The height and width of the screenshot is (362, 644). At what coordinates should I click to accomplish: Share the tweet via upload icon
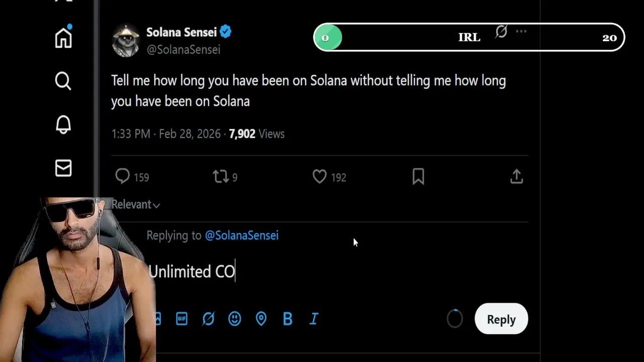tap(517, 176)
